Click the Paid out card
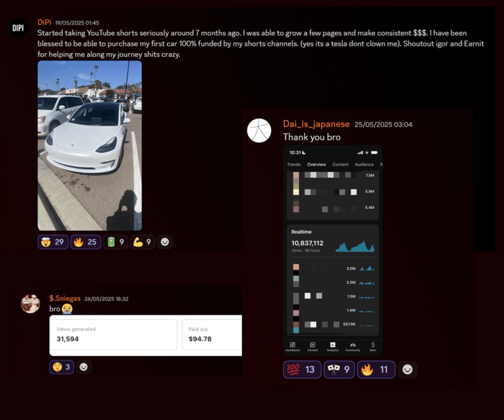 (x=212, y=335)
